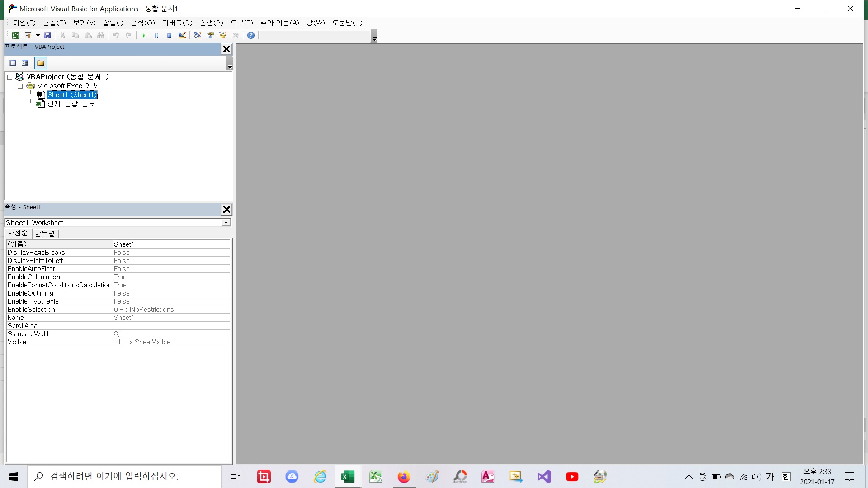Toggle Folders view in project pane
The height and width of the screenshot is (488, 868).
tap(41, 63)
